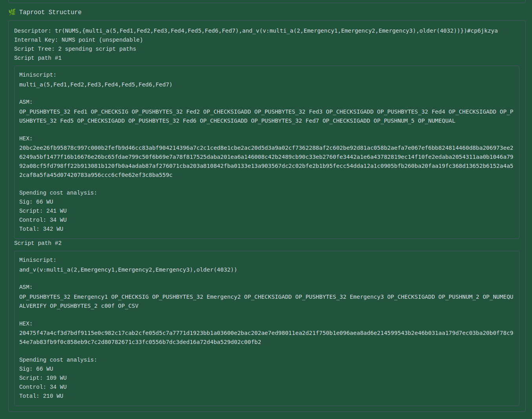
Task: Click the Script: 109 WU cost line
Action: click(43, 378)
